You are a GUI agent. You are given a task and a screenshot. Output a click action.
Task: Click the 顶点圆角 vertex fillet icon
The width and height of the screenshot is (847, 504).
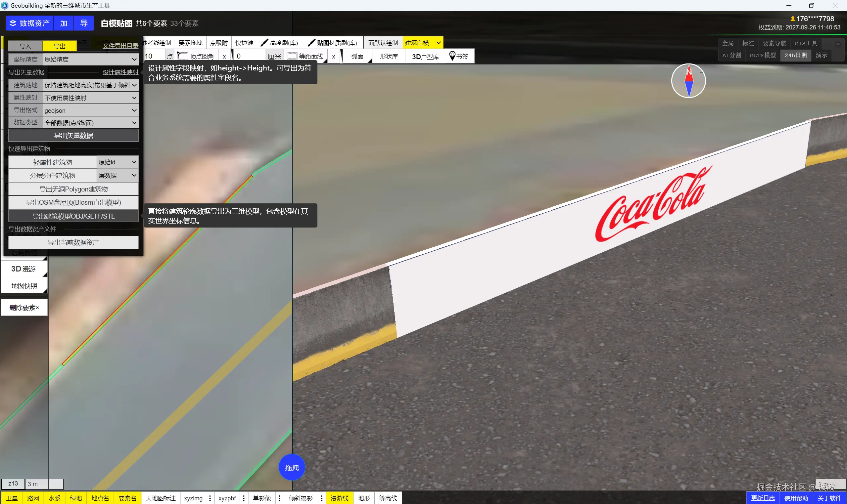coord(182,56)
